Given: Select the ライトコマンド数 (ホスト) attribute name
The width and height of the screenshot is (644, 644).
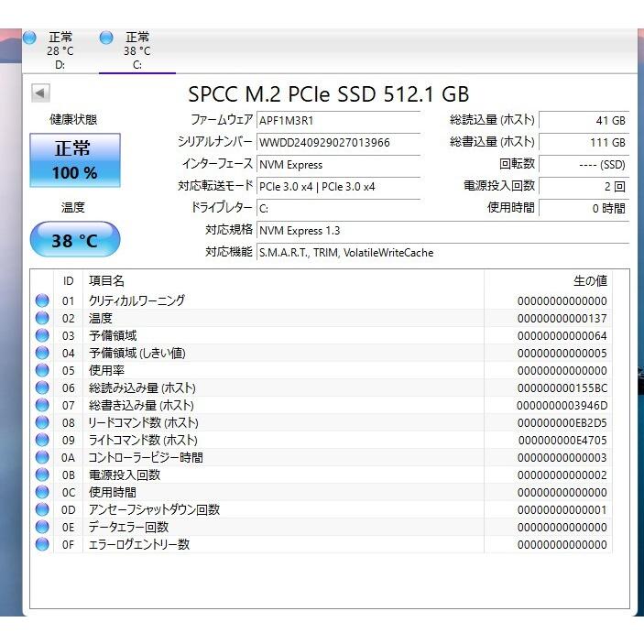Looking at the screenshot, I should tap(143, 441).
